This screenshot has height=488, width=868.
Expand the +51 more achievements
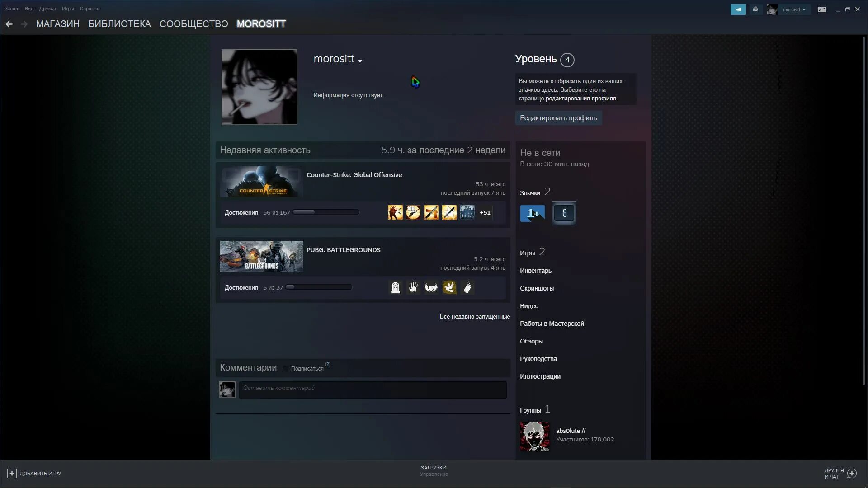pos(485,212)
